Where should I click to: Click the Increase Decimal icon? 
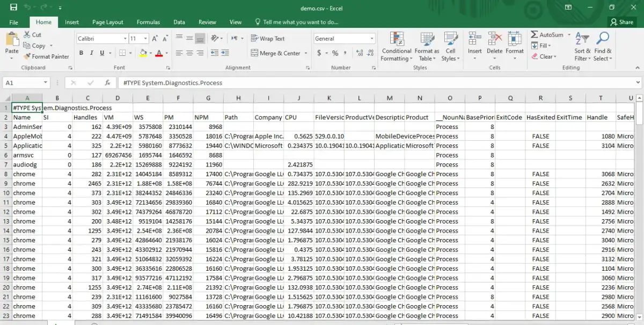click(358, 53)
